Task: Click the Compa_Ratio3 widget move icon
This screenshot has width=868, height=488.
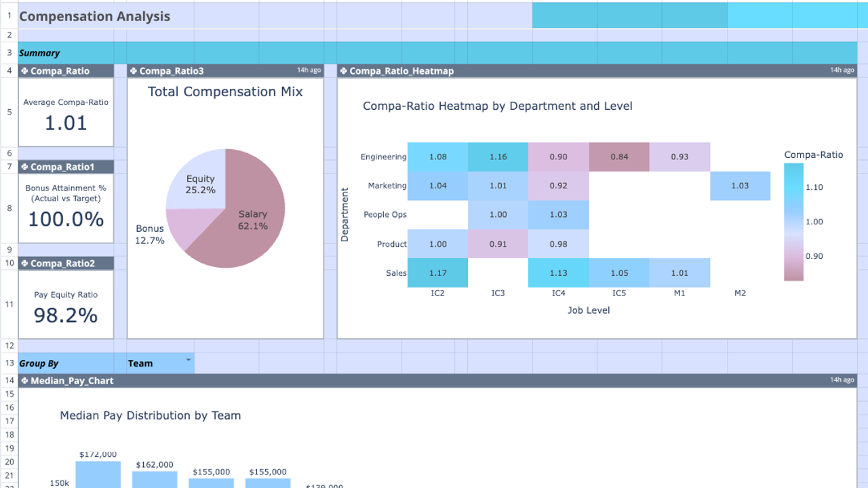Action: click(x=134, y=71)
